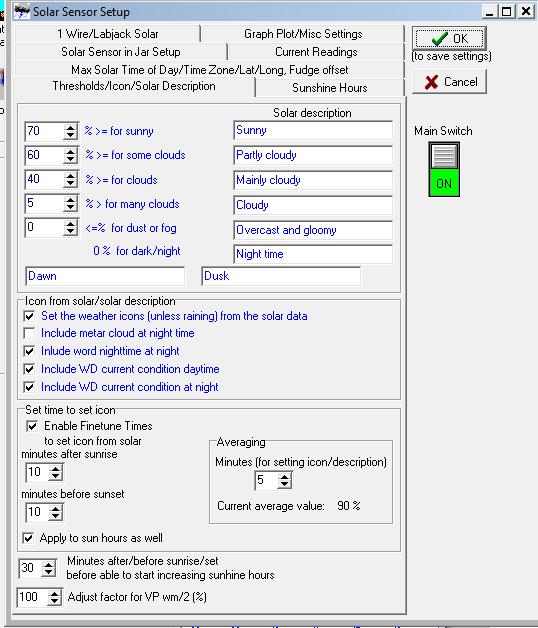Image resolution: width=538 pixels, height=628 pixels.
Task: Switch to the Sunshine Hours tab
Action: 330,88
